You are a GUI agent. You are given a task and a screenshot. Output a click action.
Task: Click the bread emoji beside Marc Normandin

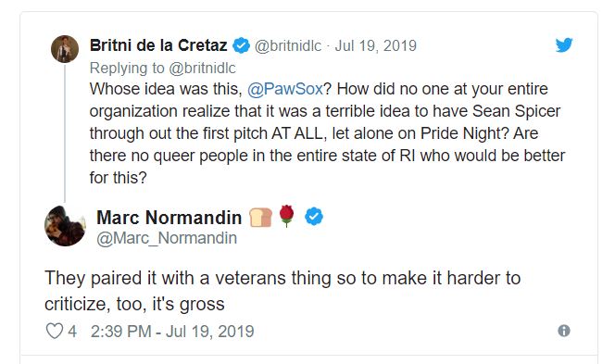(260, 218)
